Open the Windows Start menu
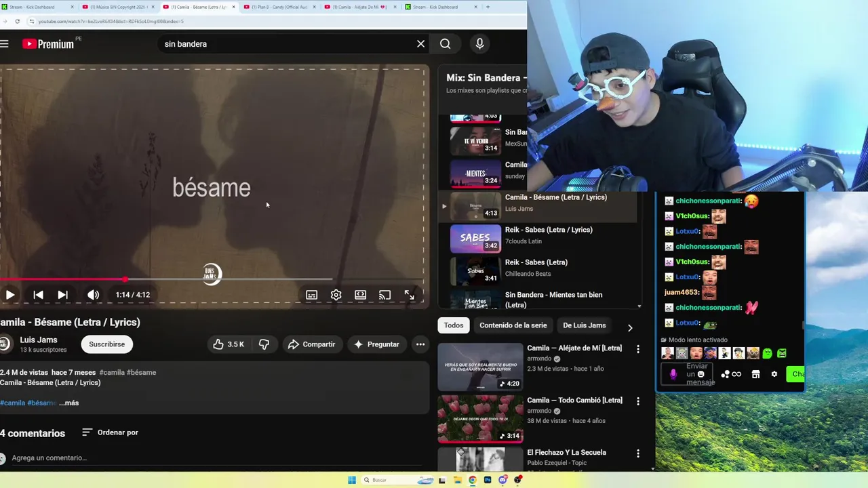Image resolution: width=868 pixels, height=488 pixels. 352,480
